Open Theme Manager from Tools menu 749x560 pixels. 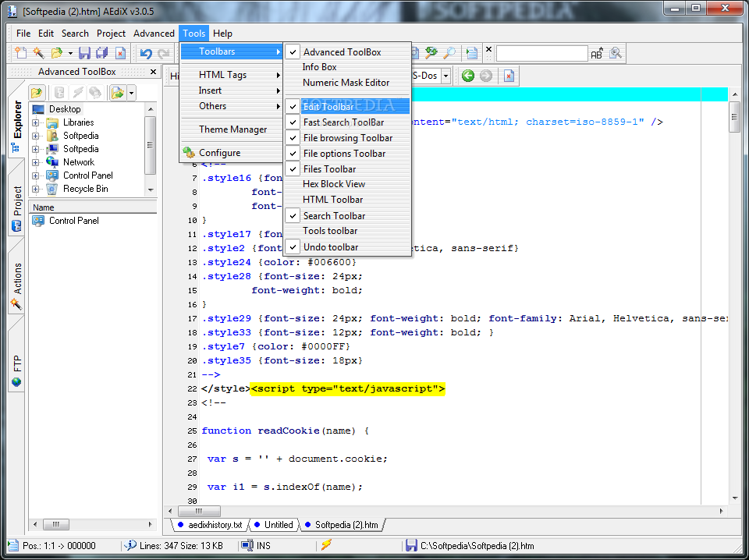[x=232, y=129]
